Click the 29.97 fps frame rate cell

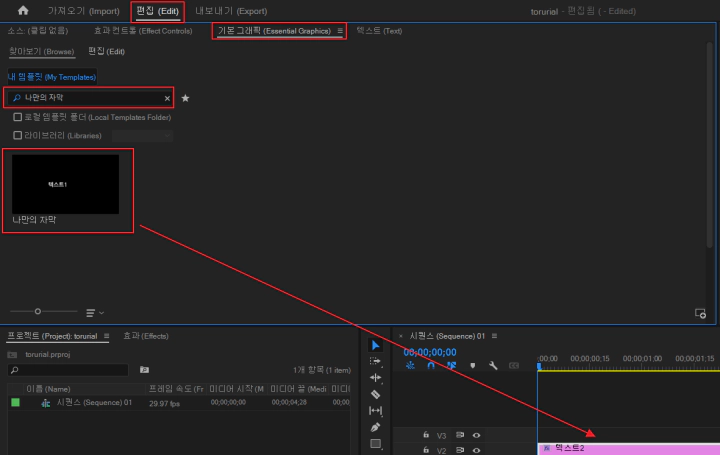tap(164, 404)
